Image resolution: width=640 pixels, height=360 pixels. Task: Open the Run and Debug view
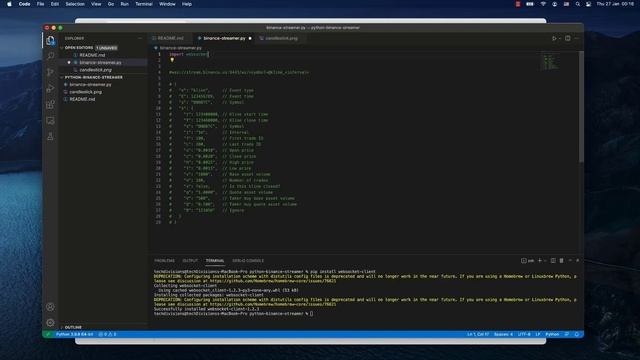tap(50, 89)
